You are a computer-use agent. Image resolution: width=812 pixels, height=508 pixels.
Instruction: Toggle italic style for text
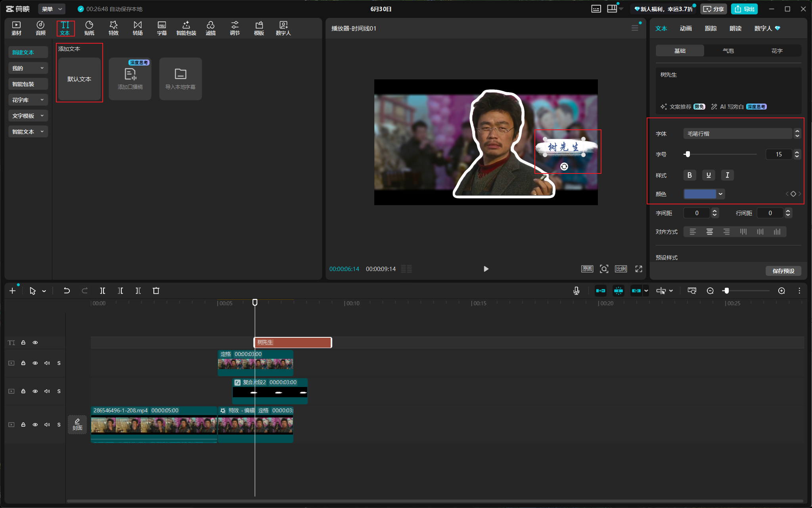727,175
